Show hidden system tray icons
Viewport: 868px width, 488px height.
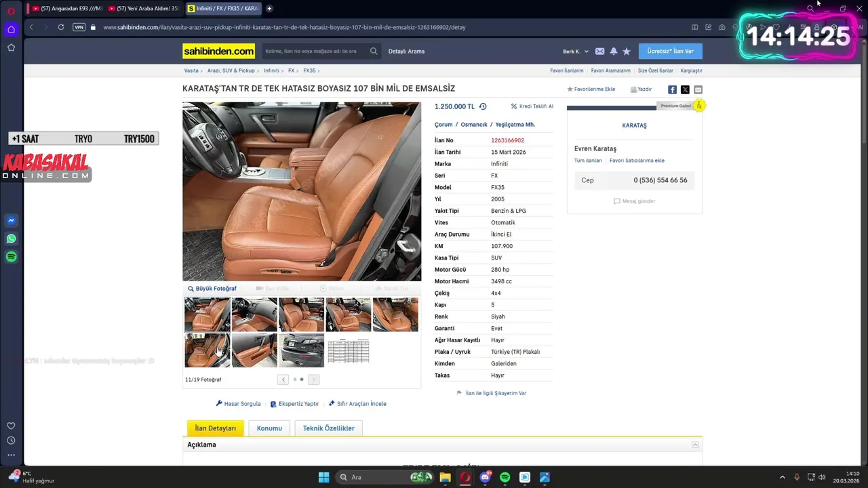(x=782, y=477)
